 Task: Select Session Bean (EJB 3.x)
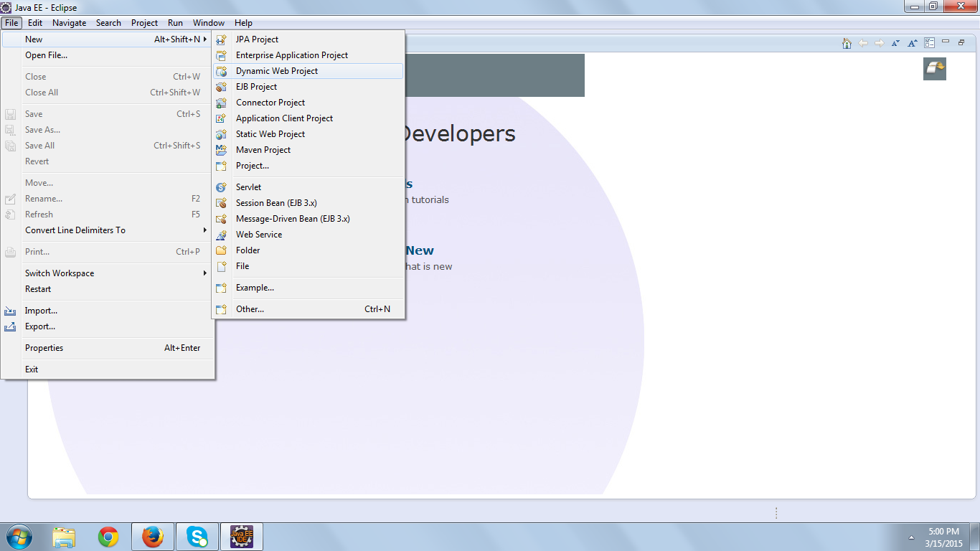coord(308,203)
